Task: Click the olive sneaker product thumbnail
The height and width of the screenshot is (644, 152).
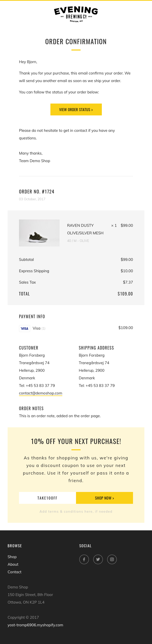Action: pos(39,233)
